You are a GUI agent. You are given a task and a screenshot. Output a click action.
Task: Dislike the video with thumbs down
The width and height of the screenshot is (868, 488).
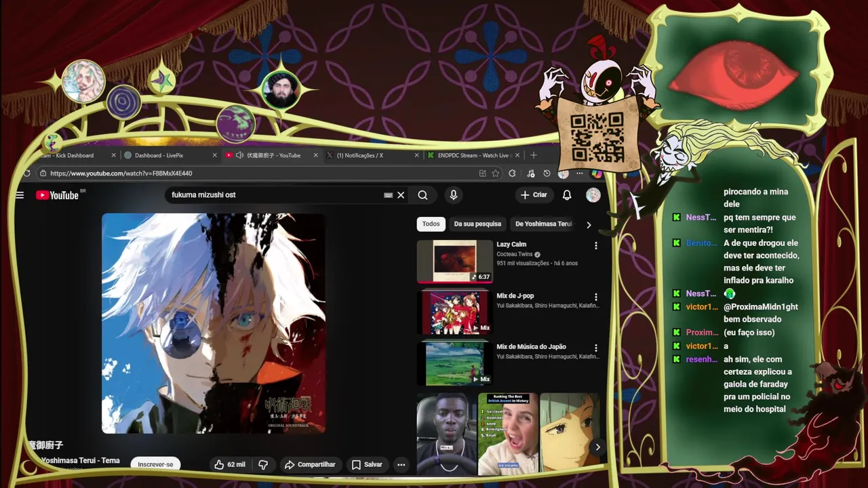(263, 464)
